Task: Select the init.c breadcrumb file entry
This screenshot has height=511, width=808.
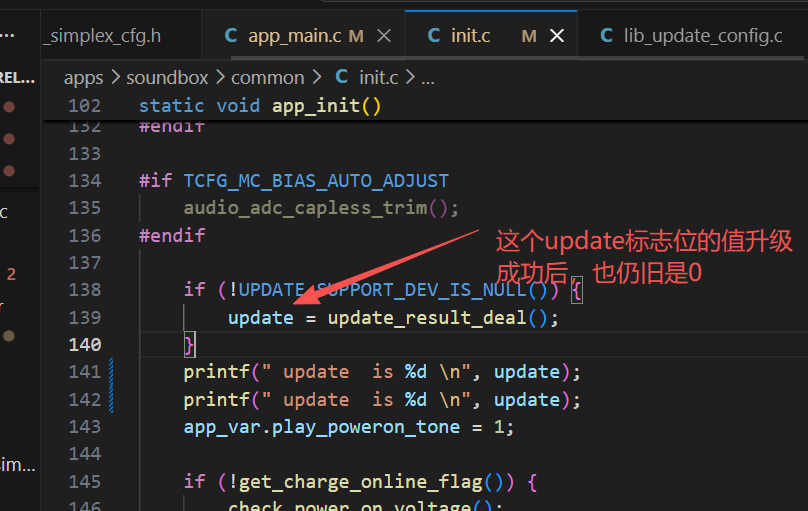Action: [x=378, y=78]
